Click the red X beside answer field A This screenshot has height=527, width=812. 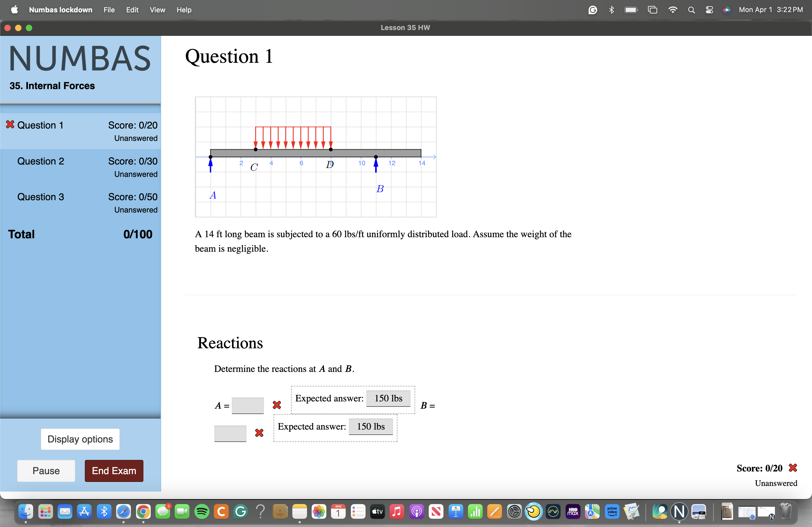pyautogui.click(x=277, y=405)
